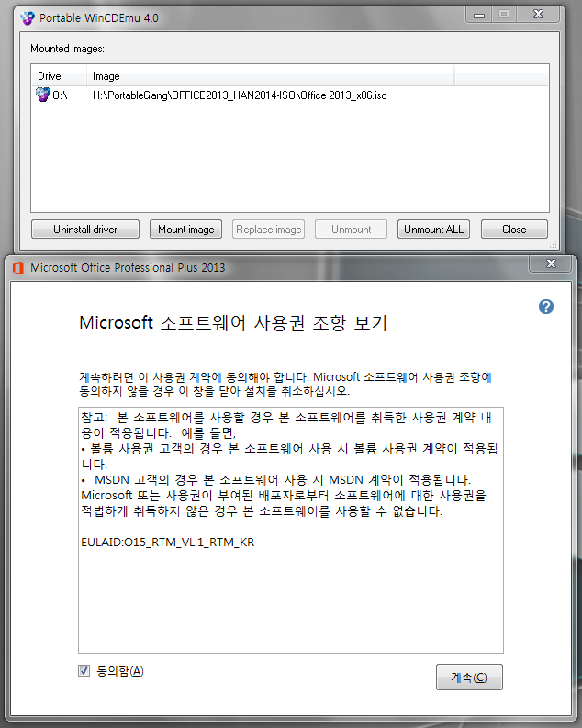Screen dimensions: 582x728
Task: Minimize the Portable WinCDEmu window
Action: pos(479,15)
